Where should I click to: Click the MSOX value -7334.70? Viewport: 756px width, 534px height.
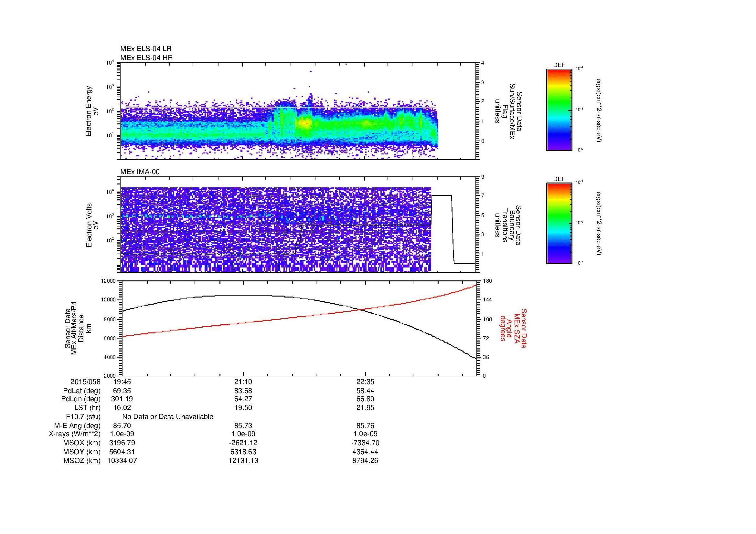click(x=365, y=443)
